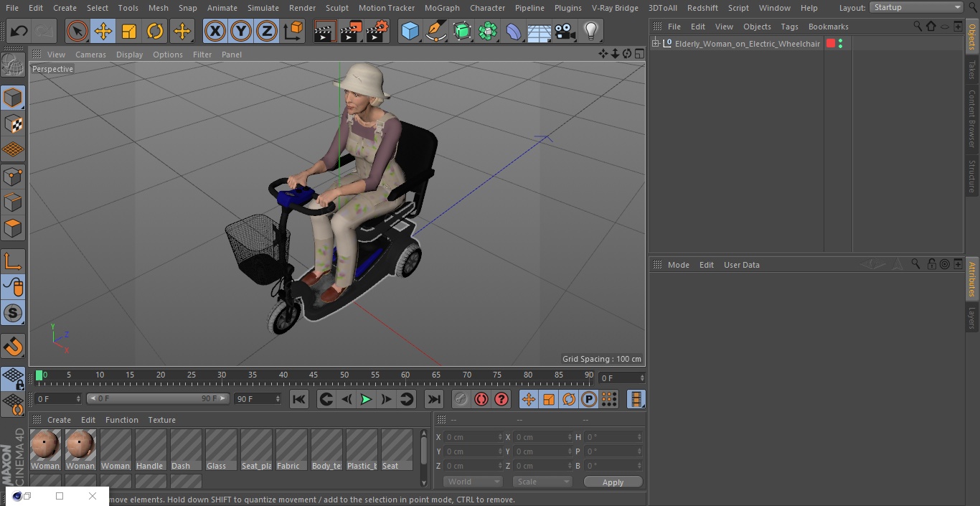Image resolution: width=980 pixels, height=506 pixels.
Task: Open the Simulate menu
Action: [263, 8]
